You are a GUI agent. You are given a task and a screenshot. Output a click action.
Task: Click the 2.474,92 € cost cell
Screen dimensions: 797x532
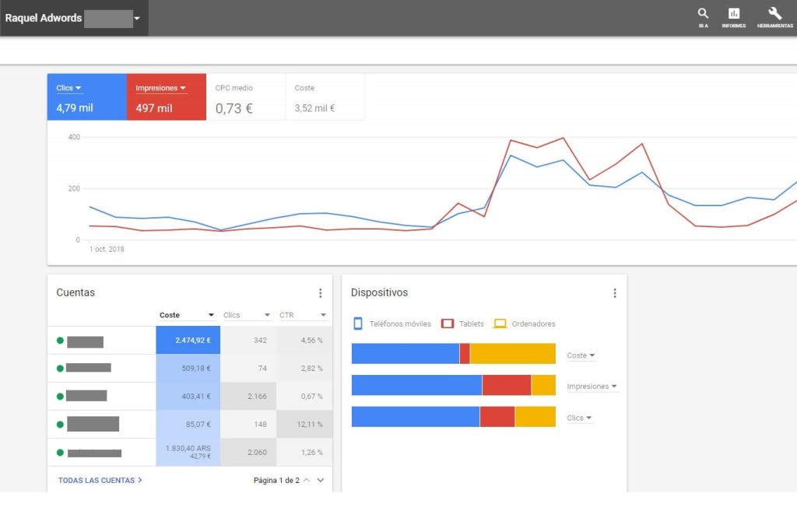188,340
